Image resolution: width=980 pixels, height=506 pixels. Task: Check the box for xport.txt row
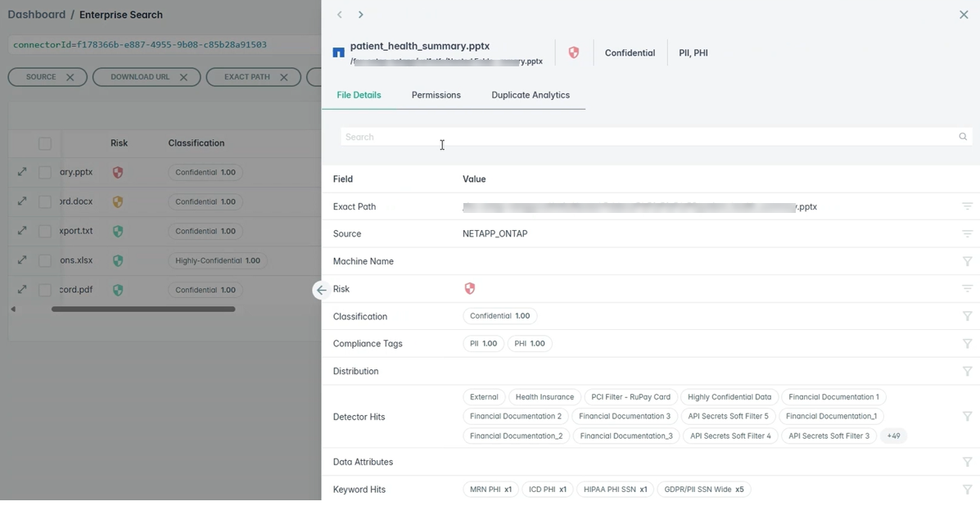pyautogui.click(x=44, y=231)
